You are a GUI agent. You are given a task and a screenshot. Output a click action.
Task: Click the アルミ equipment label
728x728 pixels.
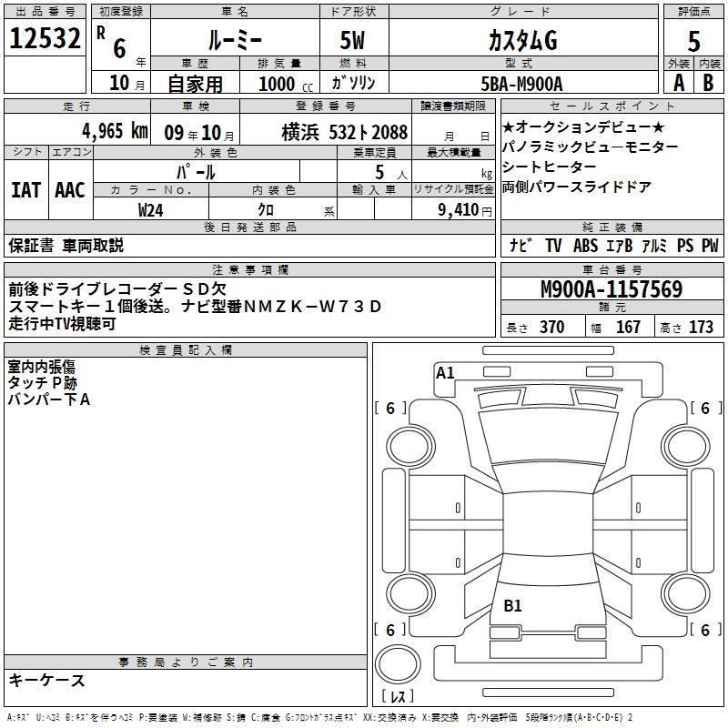coord(652,246)
